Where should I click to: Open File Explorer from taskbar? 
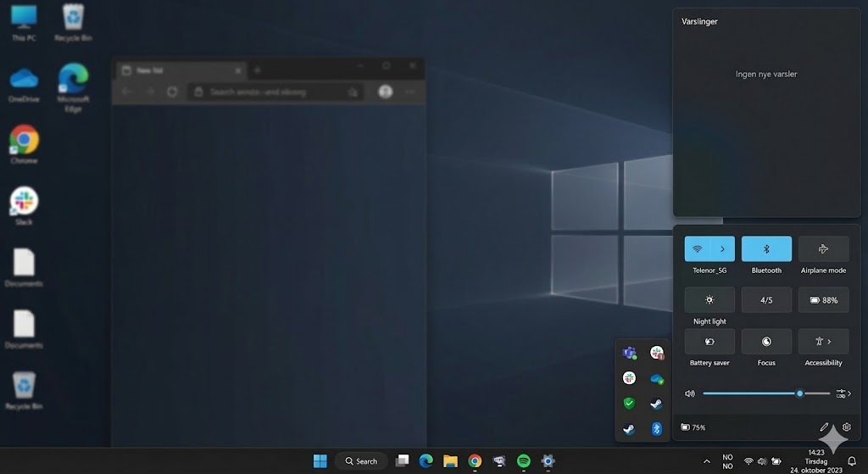pyautogui.click(x=450, y=461)
